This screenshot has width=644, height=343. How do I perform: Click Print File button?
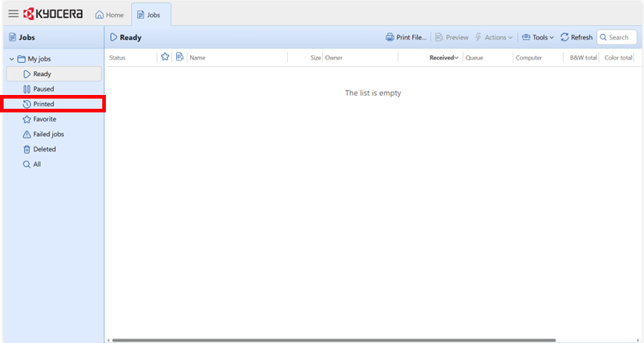pyautogui.click(x=406, y=38)
